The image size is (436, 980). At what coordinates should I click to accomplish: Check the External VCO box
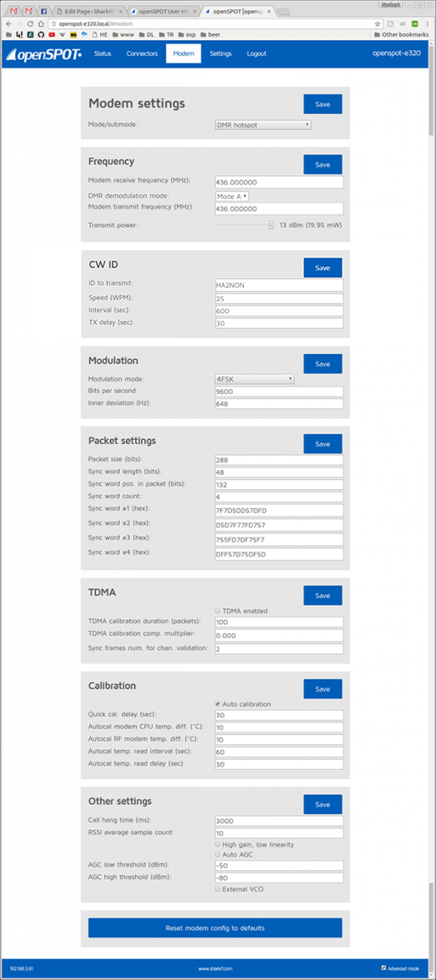(x=218, y=889)
